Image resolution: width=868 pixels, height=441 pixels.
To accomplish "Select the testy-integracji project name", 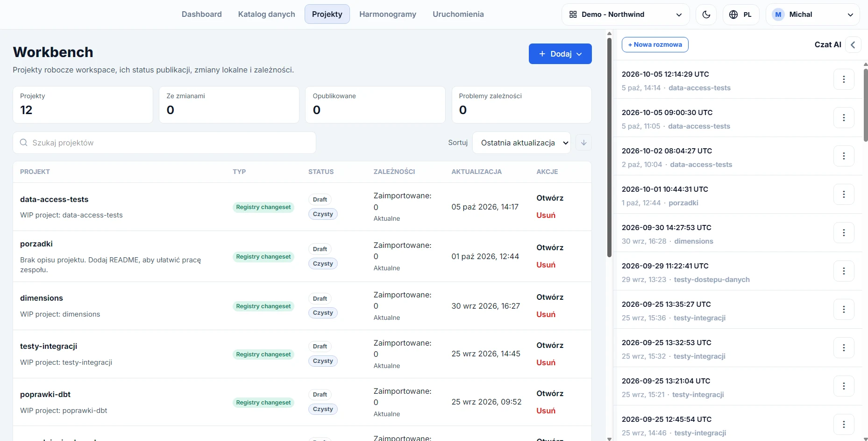I will click(49, 347).
